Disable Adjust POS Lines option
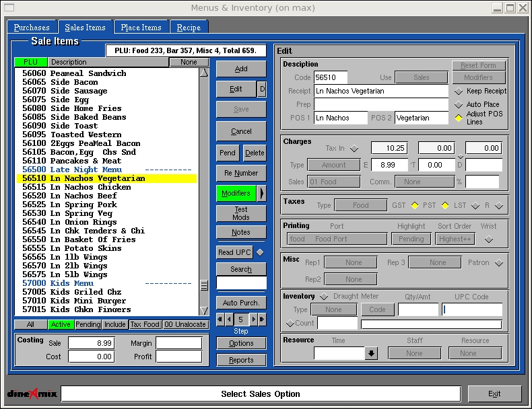 459,118
